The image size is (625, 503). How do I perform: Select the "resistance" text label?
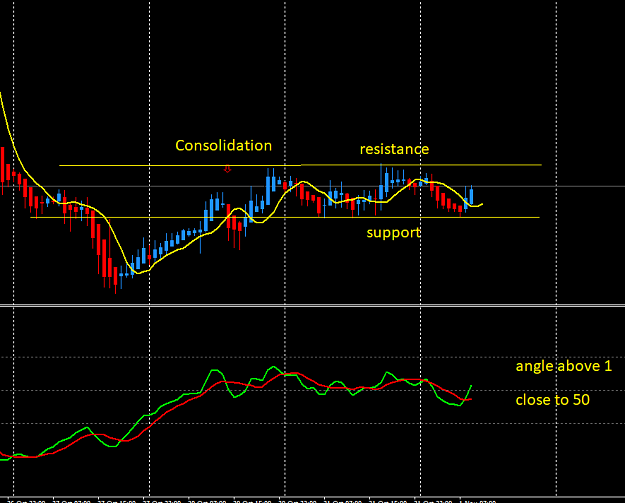coord(394,149)
